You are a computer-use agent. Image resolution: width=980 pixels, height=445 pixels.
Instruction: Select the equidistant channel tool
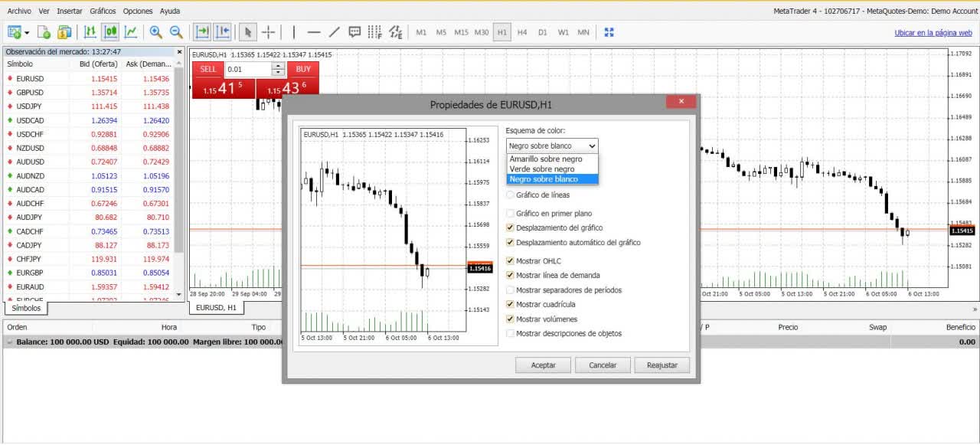click(x=395, y=32)
